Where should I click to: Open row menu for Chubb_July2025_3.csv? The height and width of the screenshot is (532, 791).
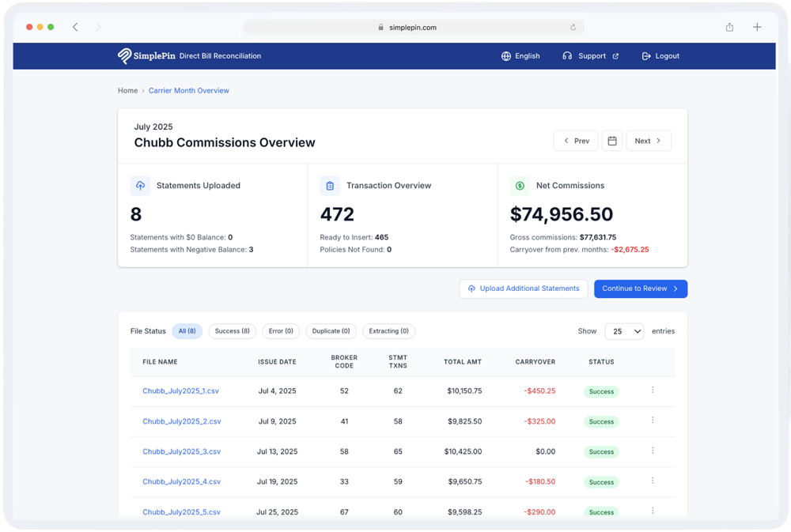pos(653,451)
